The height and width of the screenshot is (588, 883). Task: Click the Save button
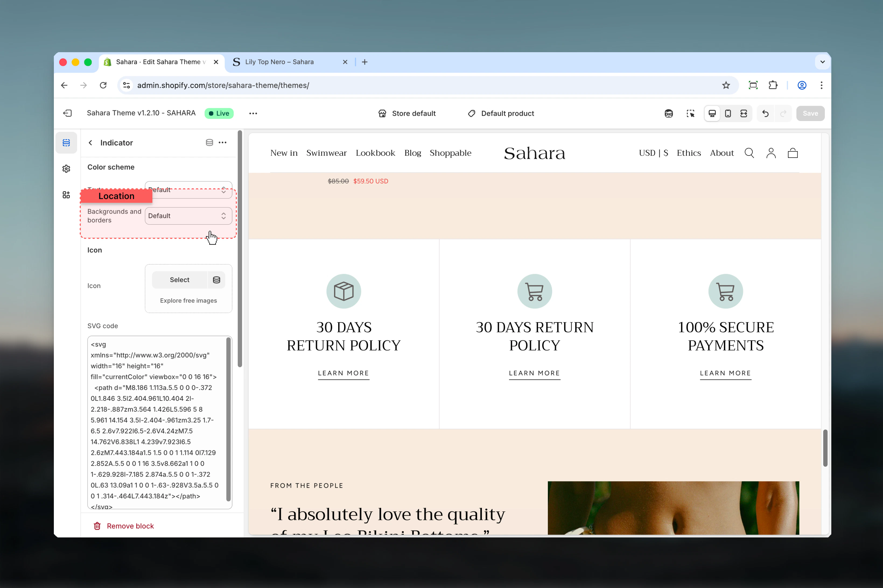(x=810, y=113)
